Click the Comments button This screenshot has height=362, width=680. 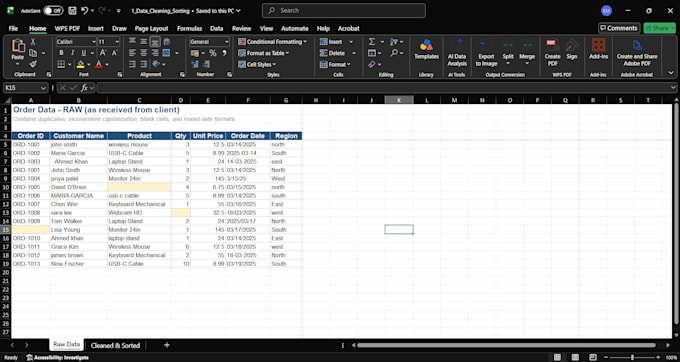[x=619, y=28]
